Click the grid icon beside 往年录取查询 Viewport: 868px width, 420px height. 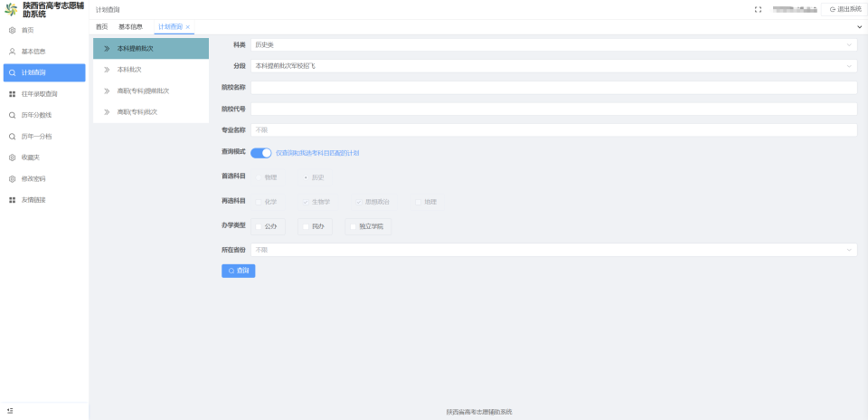click(12, 94)
